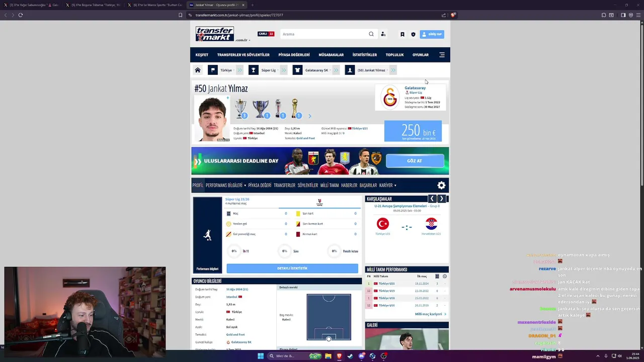
Task: Click the first trophy achievement icon
Action: (241, 108)
